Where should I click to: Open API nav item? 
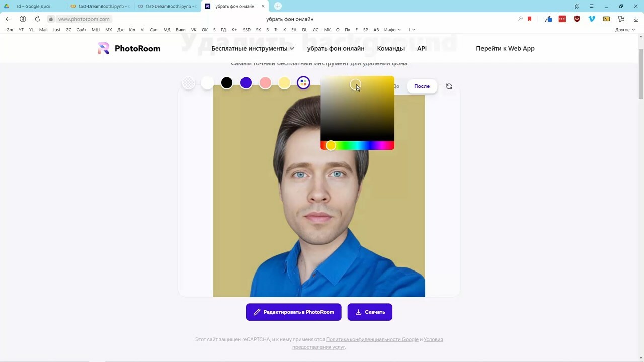tap(422, 49)
